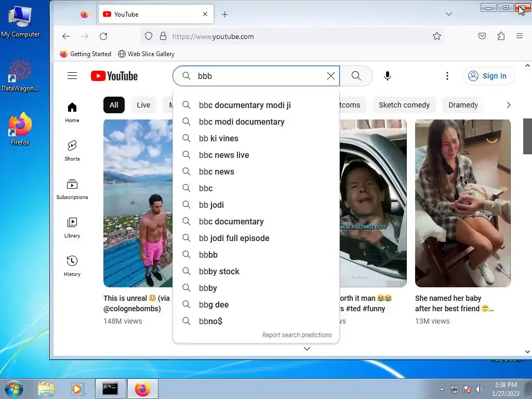Open the Firefox desktop shortcut

(20, 129)
